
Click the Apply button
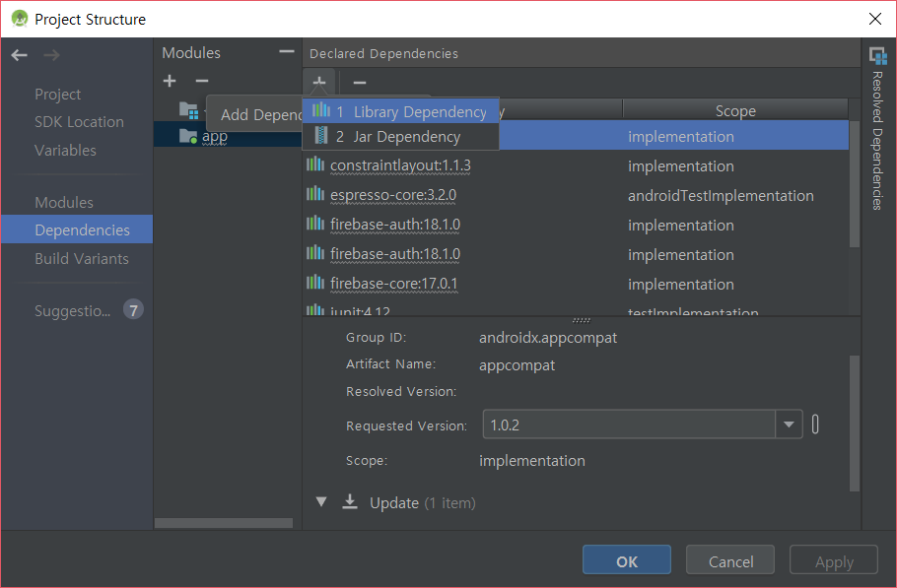tap(834, 560)
